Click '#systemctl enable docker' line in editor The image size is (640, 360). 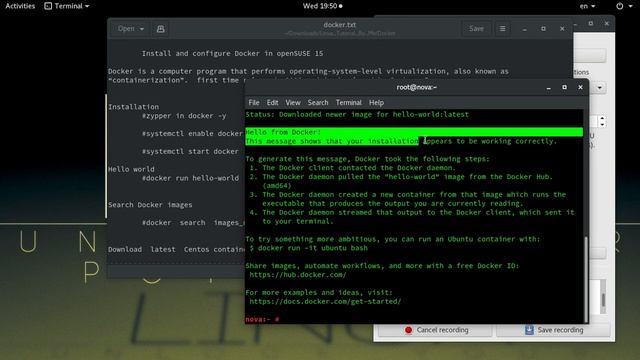pyautogui.click(x=192, y=133)
